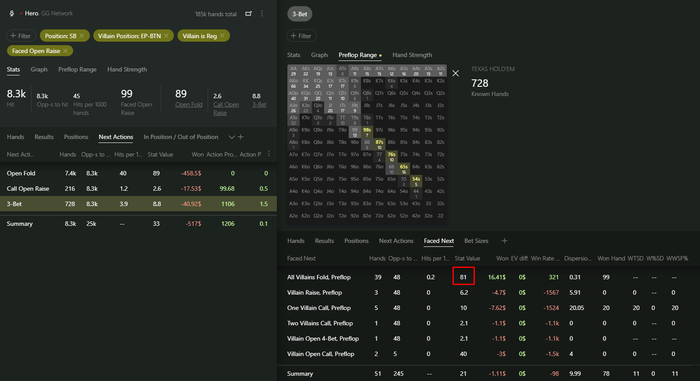700x381 pixels.
Task: Open the Hand Strength tab in left panel
Action: (x=127, y=70)
